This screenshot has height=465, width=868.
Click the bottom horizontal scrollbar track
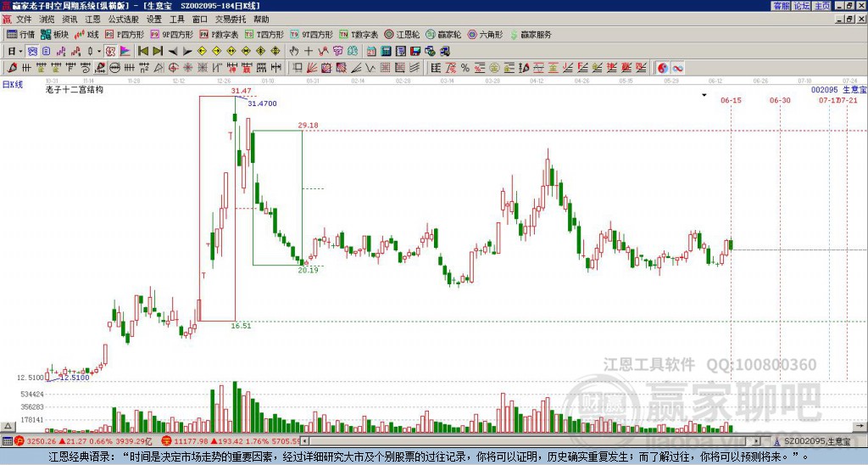(531, 441)
